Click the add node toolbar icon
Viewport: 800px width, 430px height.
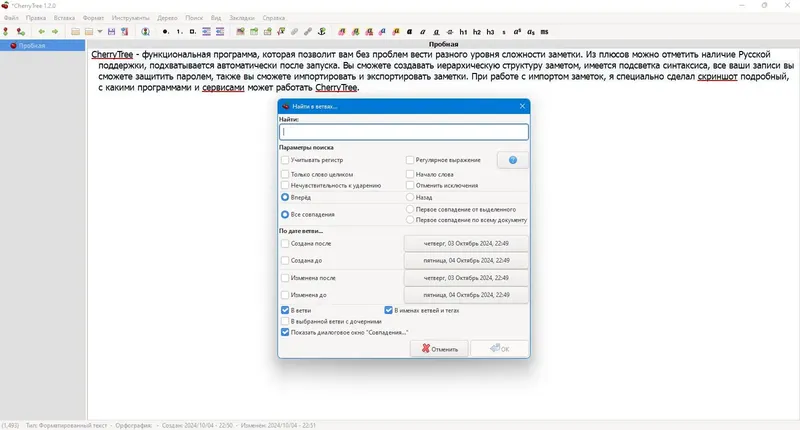[6, 32]
